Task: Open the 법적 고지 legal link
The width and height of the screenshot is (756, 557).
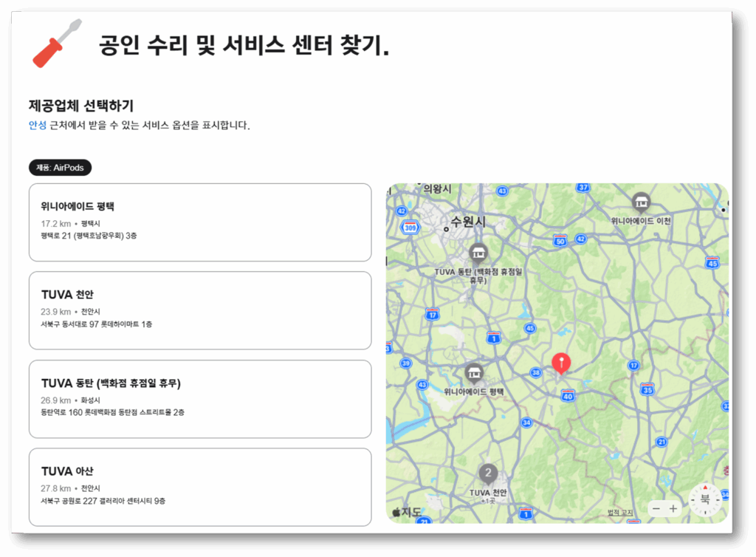Action: [x=620, y=512]
